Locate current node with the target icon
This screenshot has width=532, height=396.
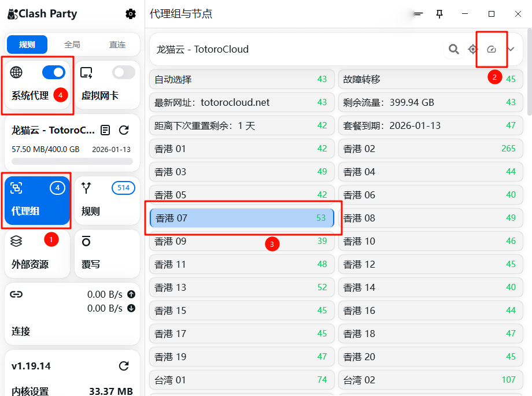473,49
